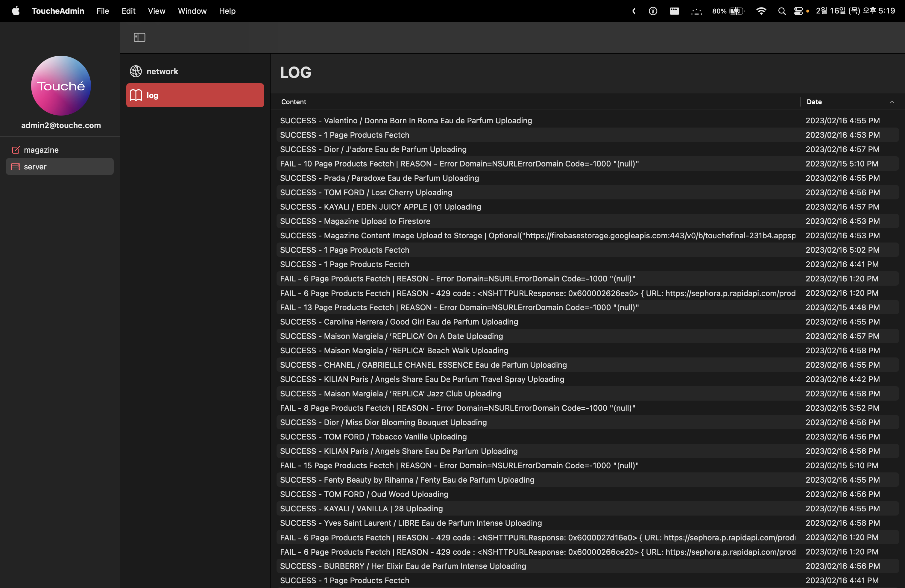Image resolution: width=905 pixels, height=588 pixels.
Task: Open the View menu
Action: pyautogui.click(x=156, y=11)
